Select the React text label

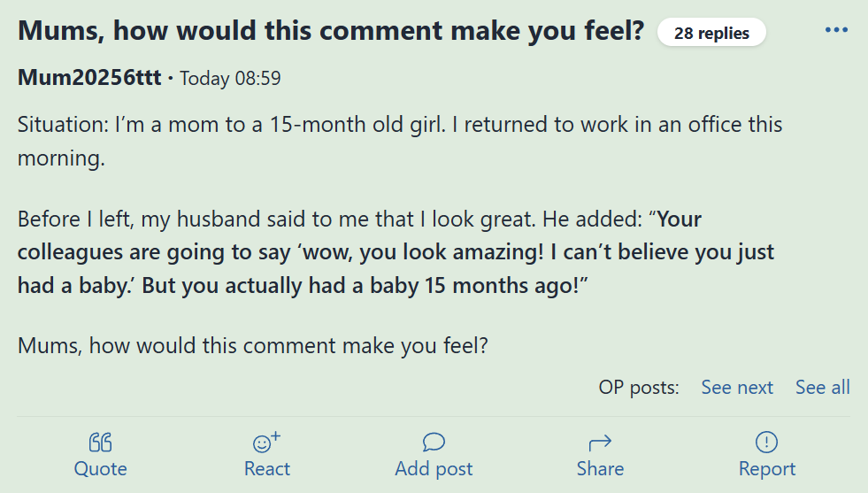(x=267, y=468)
